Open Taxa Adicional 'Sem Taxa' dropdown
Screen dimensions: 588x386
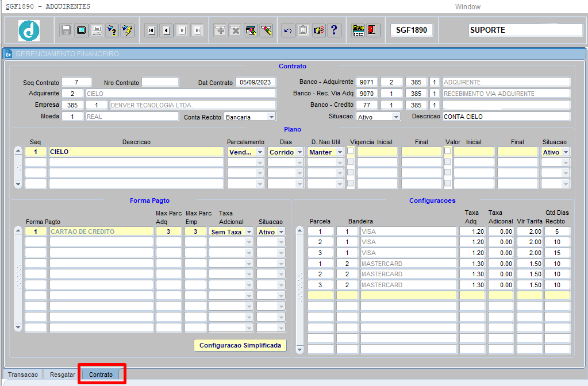[249, 232]
